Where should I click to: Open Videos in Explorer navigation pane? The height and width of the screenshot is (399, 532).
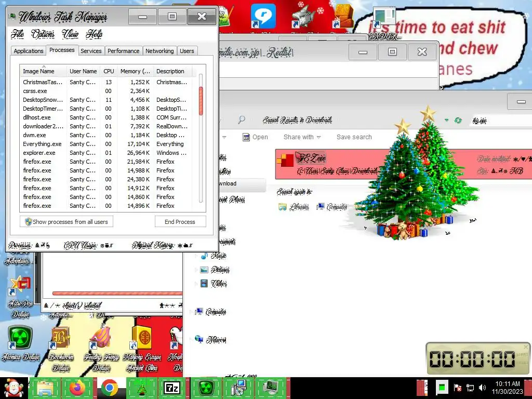point(214,283)
